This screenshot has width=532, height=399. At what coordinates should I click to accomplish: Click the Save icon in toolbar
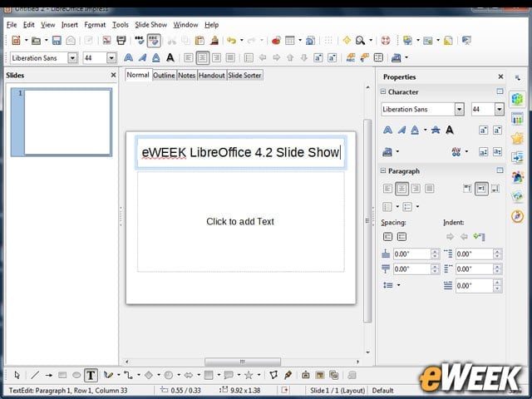[x=57, y=41]
